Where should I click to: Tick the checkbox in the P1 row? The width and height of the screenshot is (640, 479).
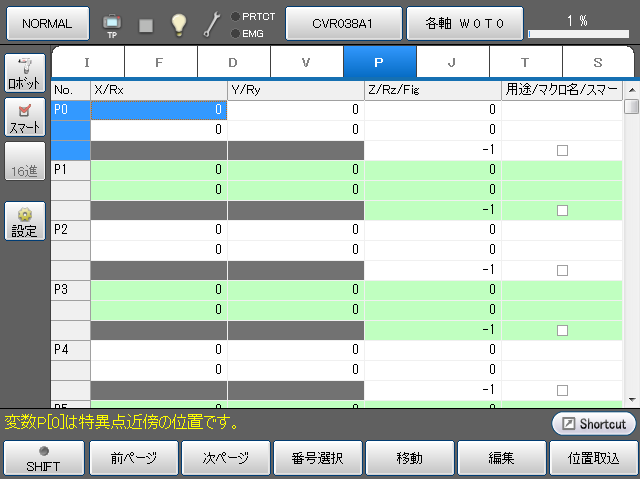(562, 210)
